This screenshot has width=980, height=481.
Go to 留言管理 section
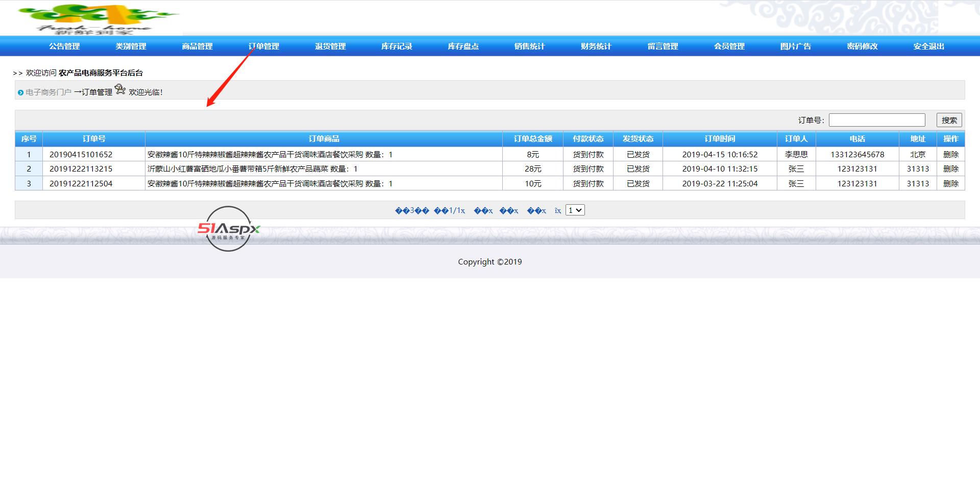(x=663, y=46)
